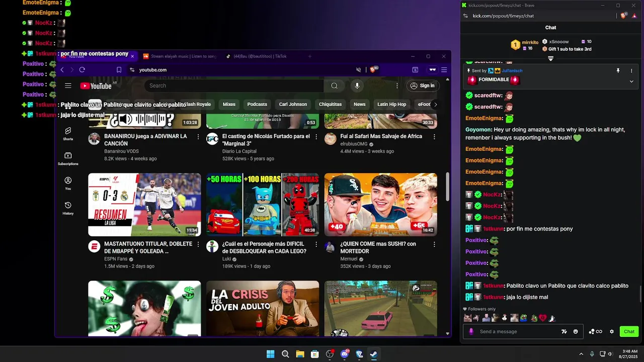Open options for QUIEN COME mas SUSHI video
The height and width of the screenshot is (362, 644).
(434, 244)
